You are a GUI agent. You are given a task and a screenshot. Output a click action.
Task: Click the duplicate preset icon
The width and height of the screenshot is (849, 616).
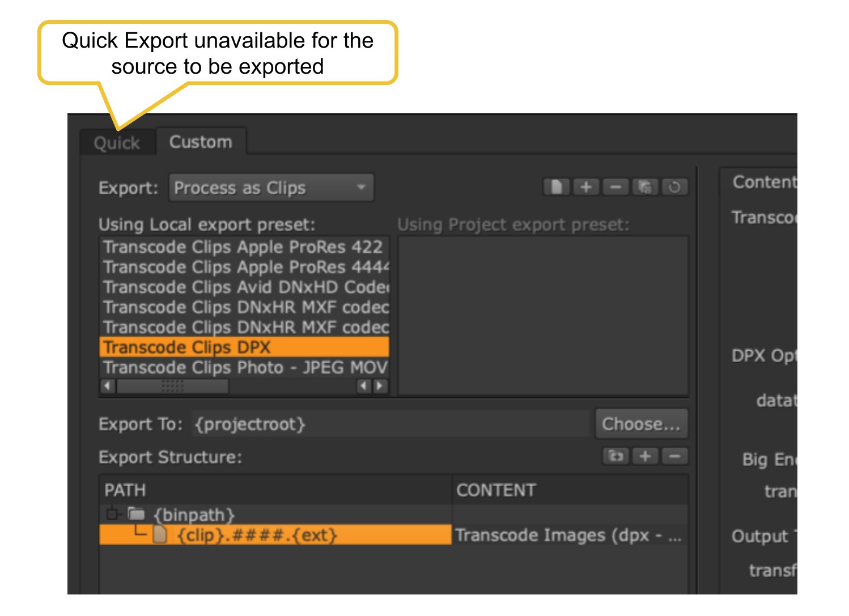click(x=645, y=187)
